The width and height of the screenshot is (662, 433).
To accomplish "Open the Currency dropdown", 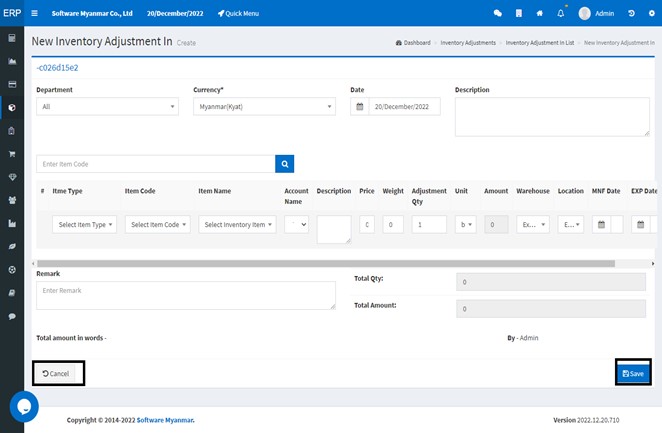I will [264, 106].
